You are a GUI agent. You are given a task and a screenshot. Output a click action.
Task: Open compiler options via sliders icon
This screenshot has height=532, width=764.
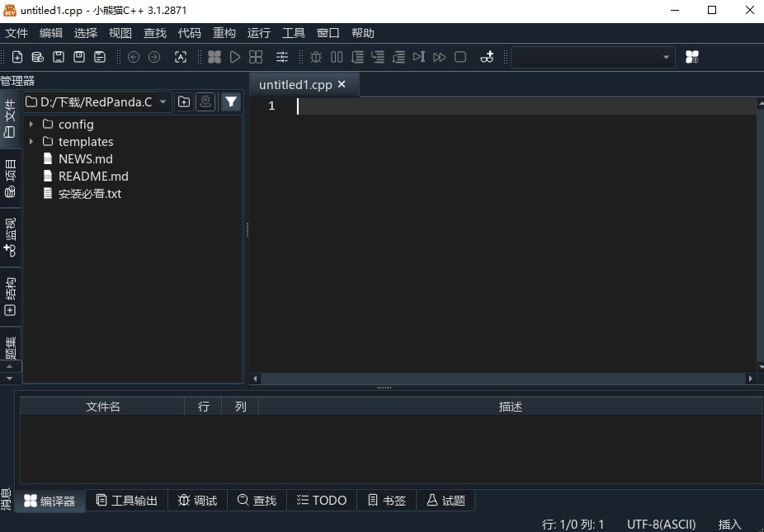tap(281, 57)
